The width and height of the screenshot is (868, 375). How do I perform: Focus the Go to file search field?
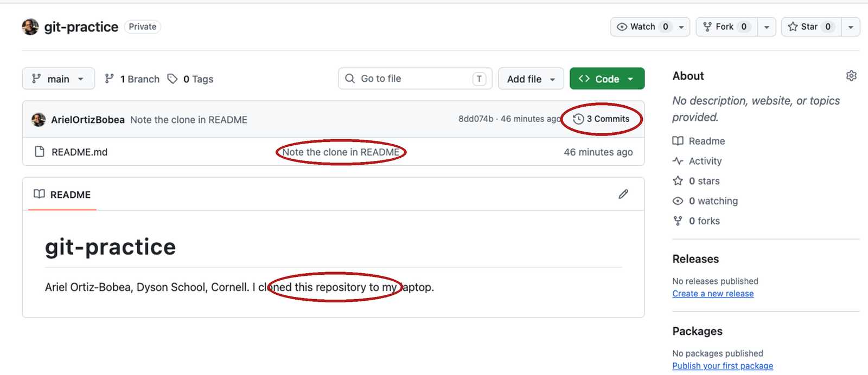pos(415,79)
